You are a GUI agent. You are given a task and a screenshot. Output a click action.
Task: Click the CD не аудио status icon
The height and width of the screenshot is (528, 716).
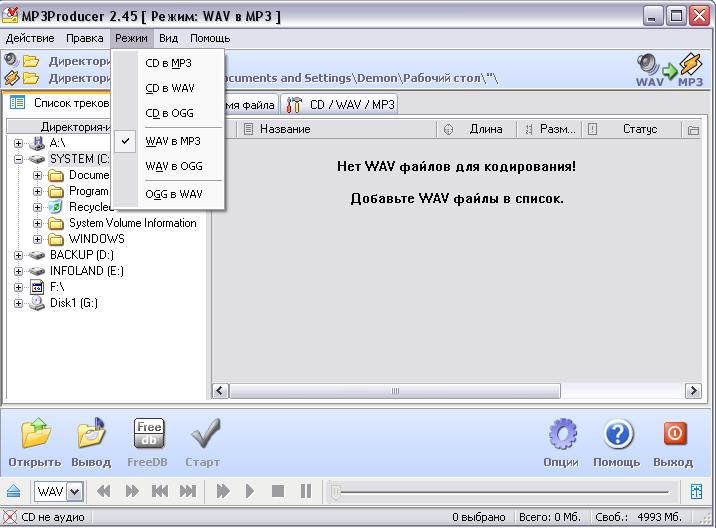(10, 517)
